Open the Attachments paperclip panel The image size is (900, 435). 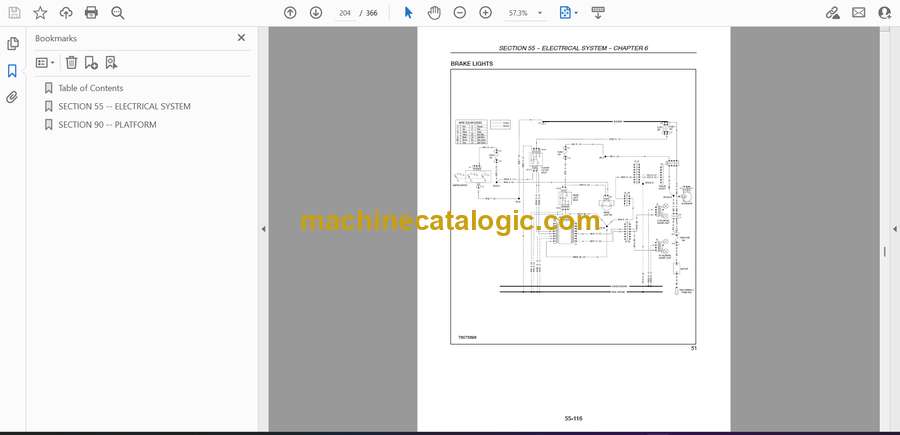[12, 97]
